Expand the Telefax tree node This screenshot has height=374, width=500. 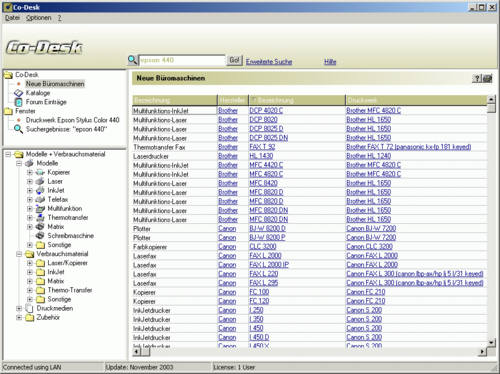(30, 199)
